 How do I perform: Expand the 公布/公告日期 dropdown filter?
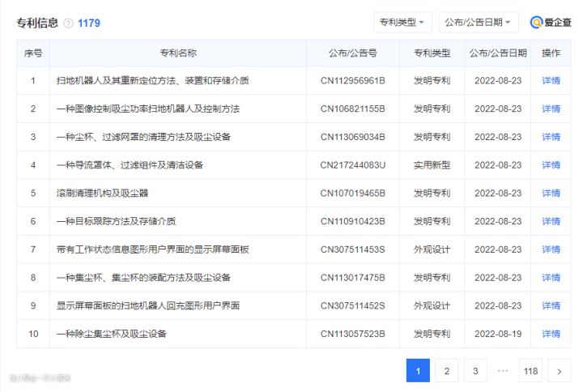[479, 22]
